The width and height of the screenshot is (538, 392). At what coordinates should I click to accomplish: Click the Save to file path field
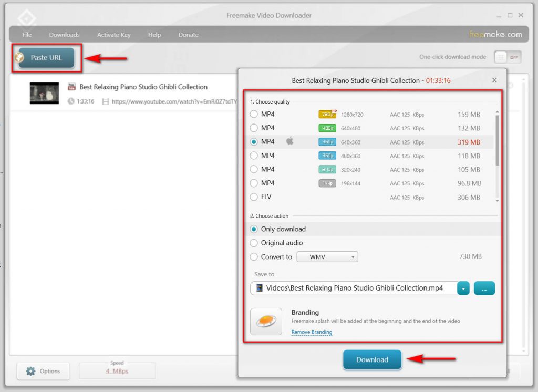(x=354, y=288)
